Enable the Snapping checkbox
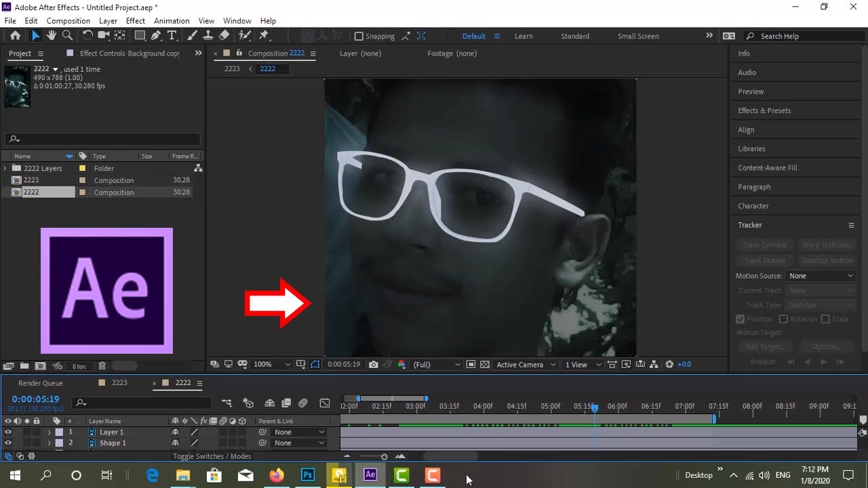Screen dimensions: 868x488 point(359,37)
